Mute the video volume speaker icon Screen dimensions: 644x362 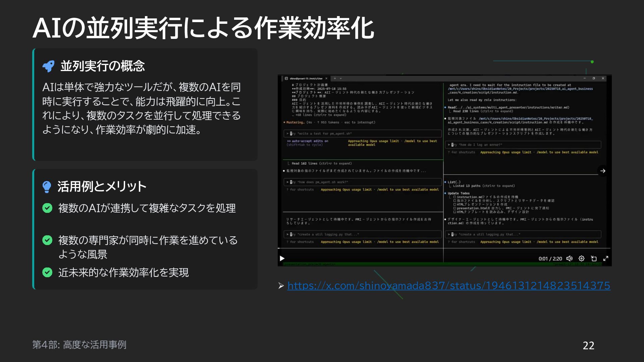click(569, 258)
